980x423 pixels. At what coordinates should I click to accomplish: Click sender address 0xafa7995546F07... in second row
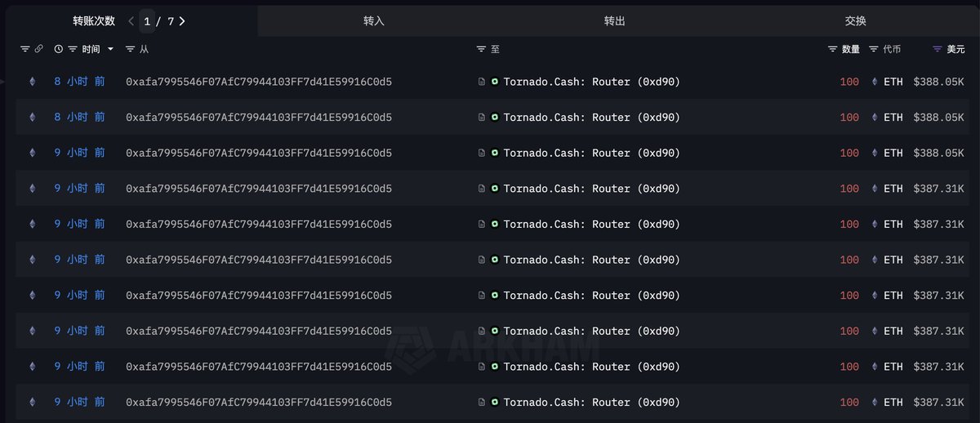[x=258, y=118]
